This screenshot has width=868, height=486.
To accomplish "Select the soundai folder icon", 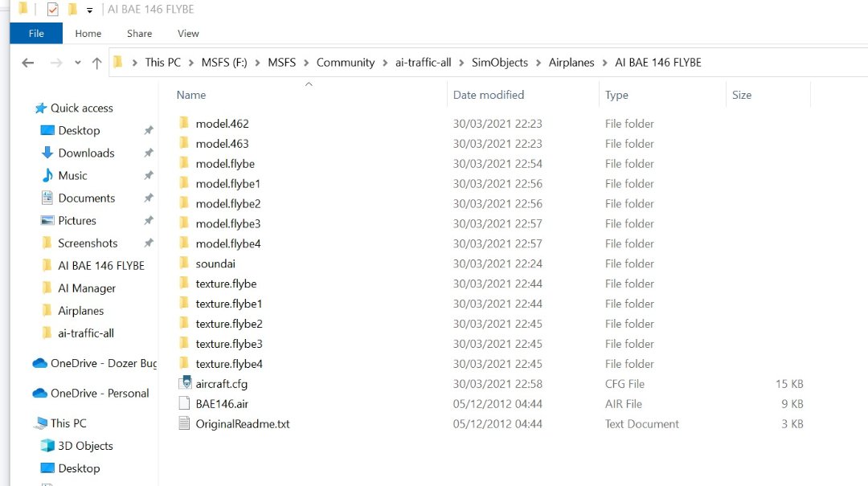I will (184, 263).
